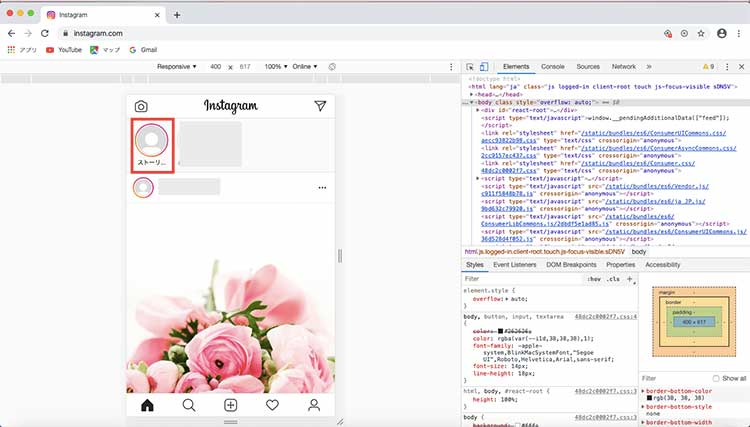The width and height of the screenshot is (750, 427).
Task: Click the DevTools inspect element icon
Action: click(470, 67)
